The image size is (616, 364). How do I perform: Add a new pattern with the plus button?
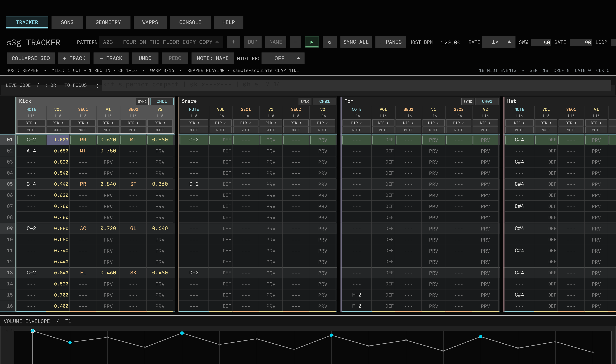point(233,42)
